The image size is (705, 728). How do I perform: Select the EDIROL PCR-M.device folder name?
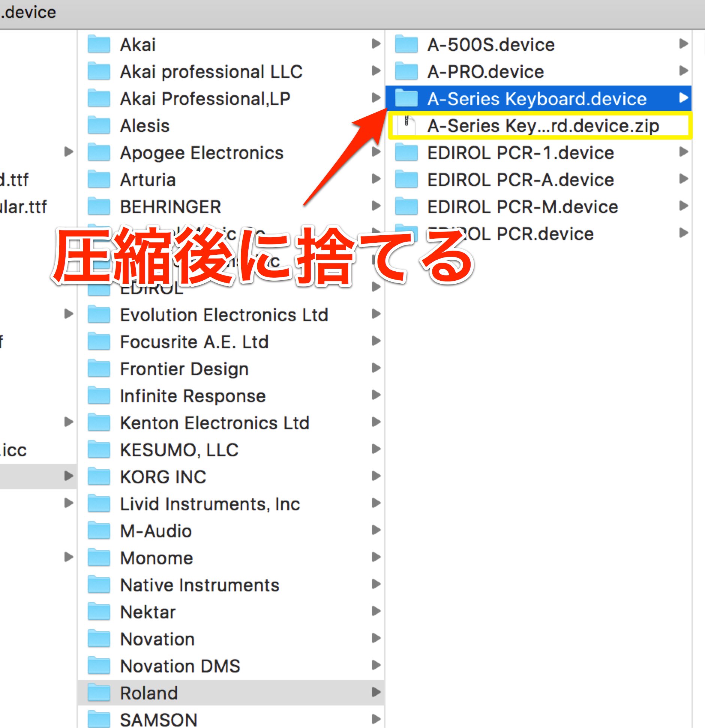pos(523,207)
